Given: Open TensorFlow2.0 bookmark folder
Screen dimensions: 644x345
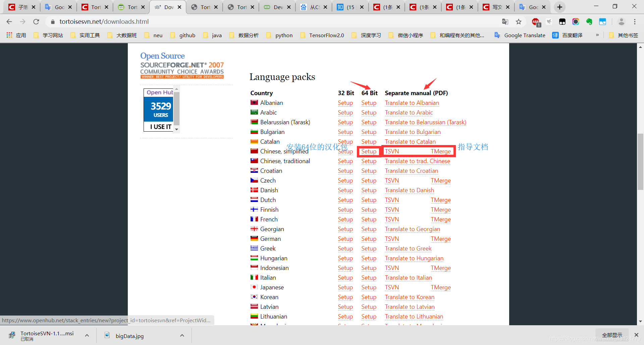Looking at the screenshot, I should click(x=322, y=35).
